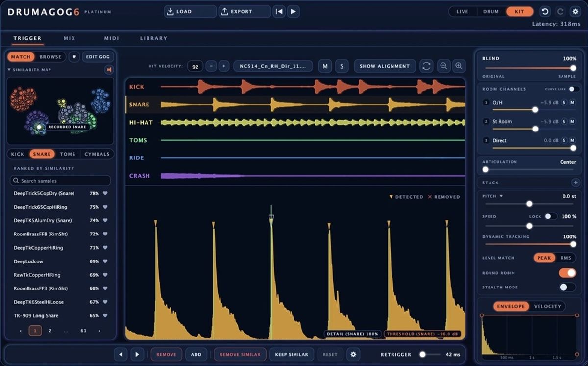
Task: Favorite RoomBrassFF8 (RimSht) heart
Action: point(105,234)
